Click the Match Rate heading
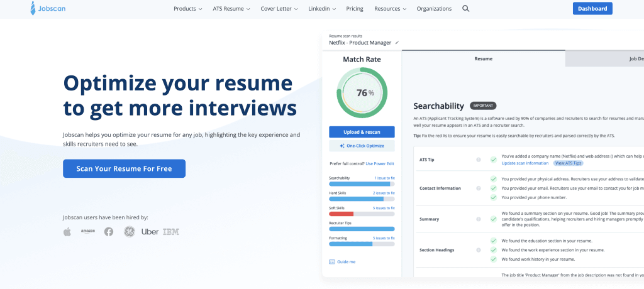The width and height of the screenshot is (644, 289). click(362, 60)
